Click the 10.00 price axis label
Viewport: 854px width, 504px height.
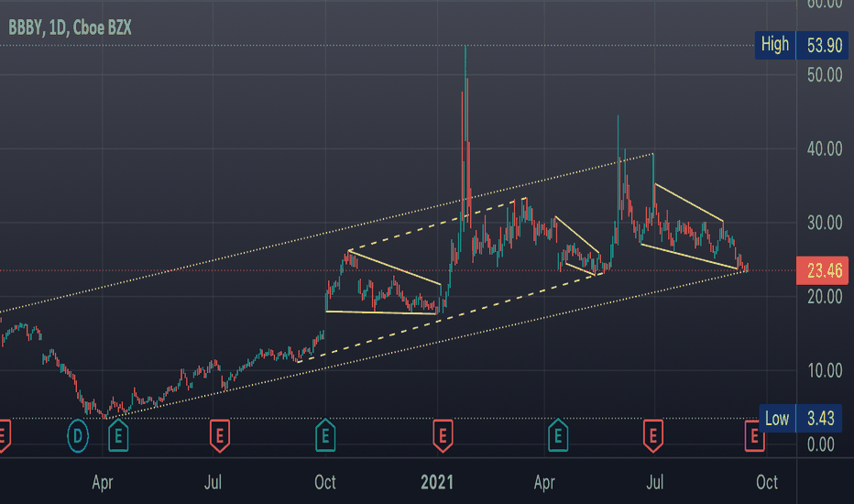(x=825, y=371)
